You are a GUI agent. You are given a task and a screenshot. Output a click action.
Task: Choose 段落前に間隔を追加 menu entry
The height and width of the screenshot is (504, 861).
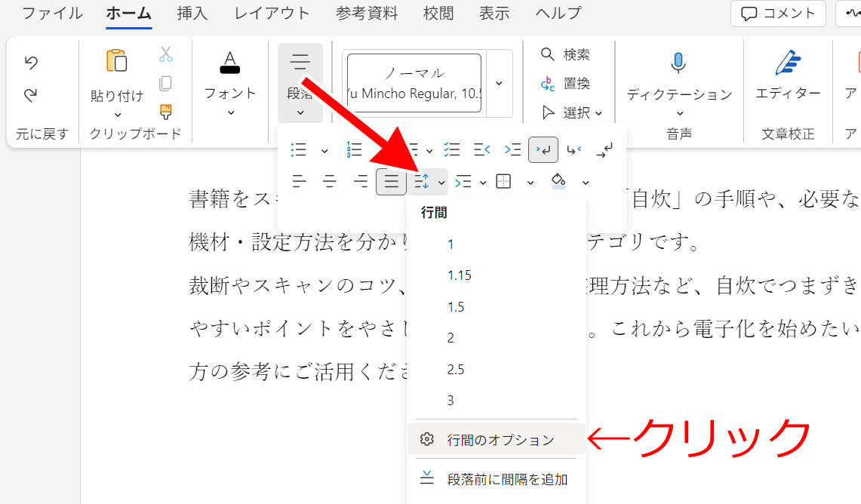[x=497, y=479]
